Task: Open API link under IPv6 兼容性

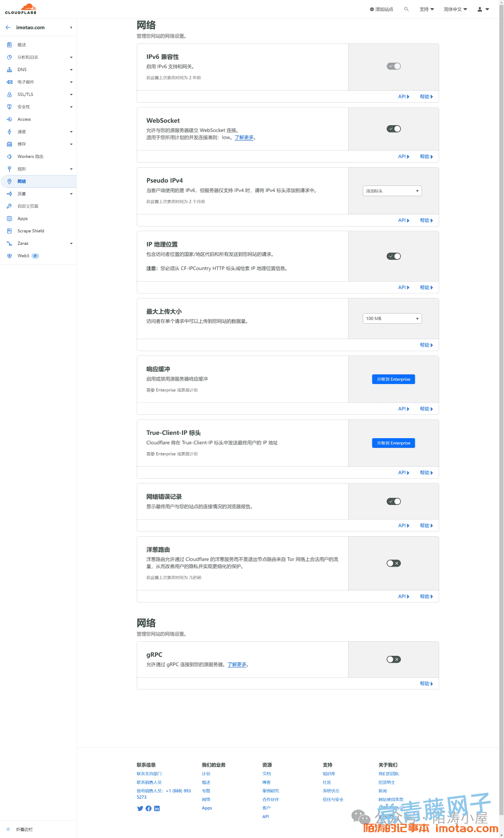Action: point(404,97)
